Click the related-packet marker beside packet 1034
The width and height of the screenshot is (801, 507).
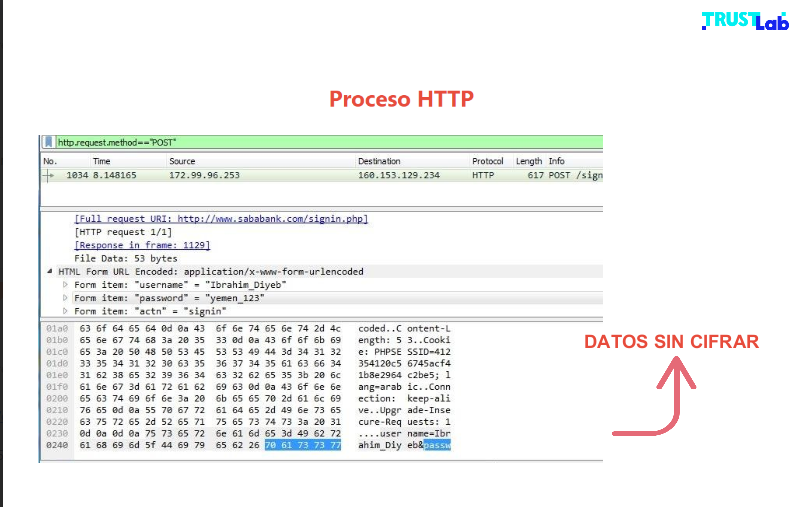(47, 175)
